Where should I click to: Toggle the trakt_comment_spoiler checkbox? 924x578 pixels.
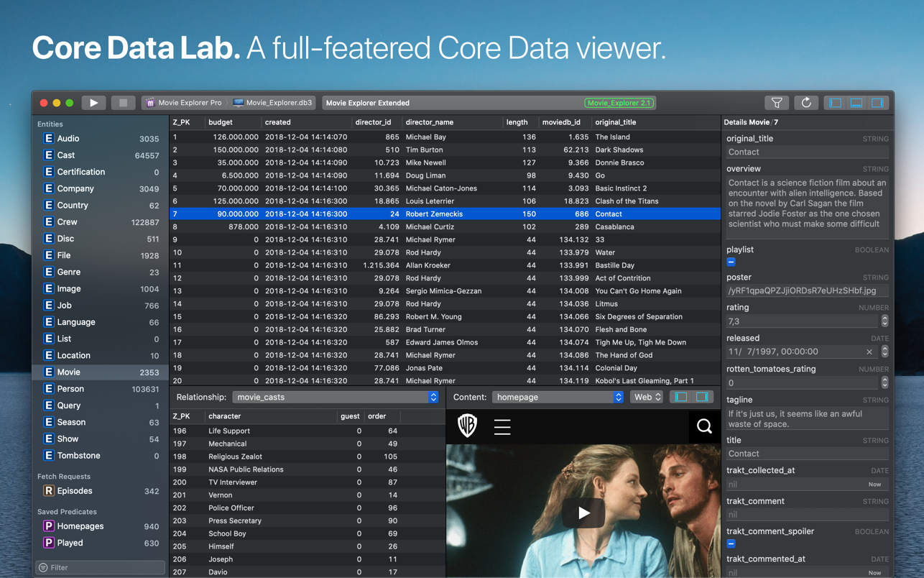pyautogui.click(x=731, y=544)
